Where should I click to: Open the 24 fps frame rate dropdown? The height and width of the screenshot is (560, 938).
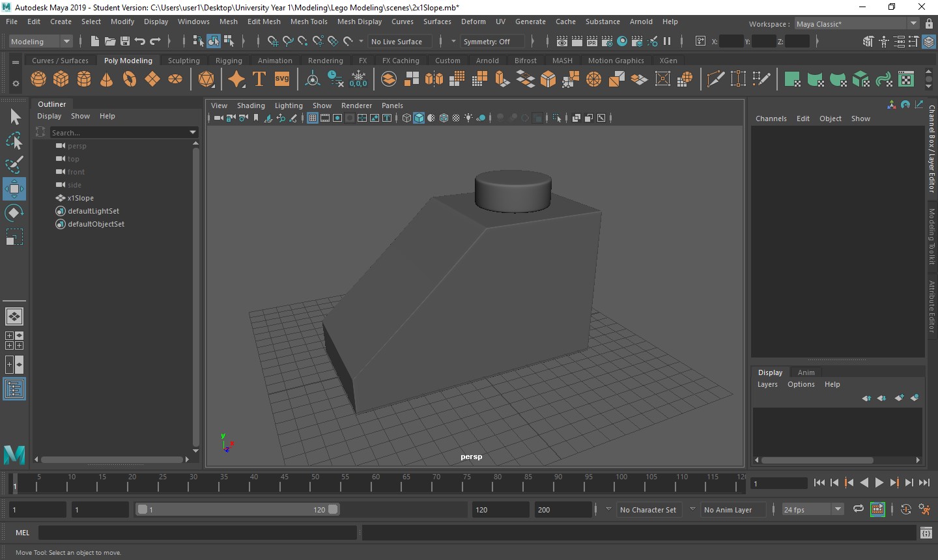838,510
